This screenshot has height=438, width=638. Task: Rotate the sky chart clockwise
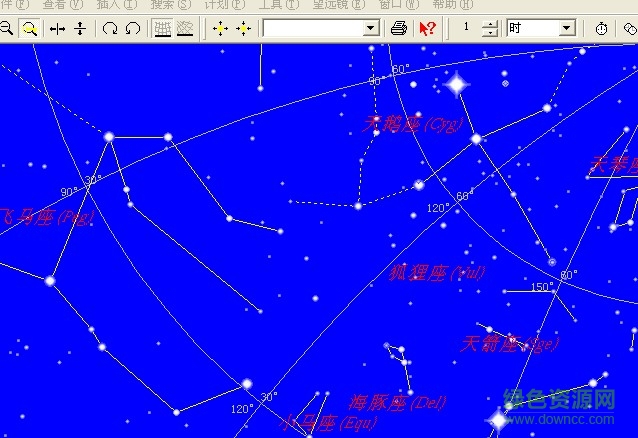(110, 28)
